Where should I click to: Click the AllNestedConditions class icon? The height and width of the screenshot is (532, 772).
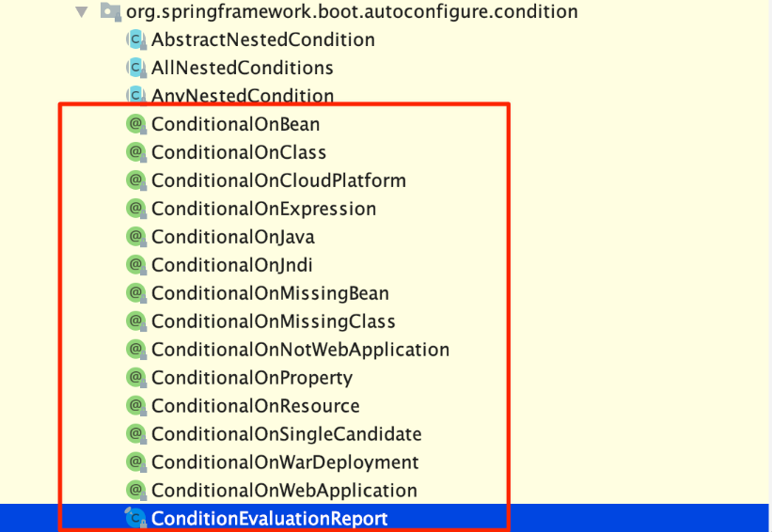tap(136, 68)
